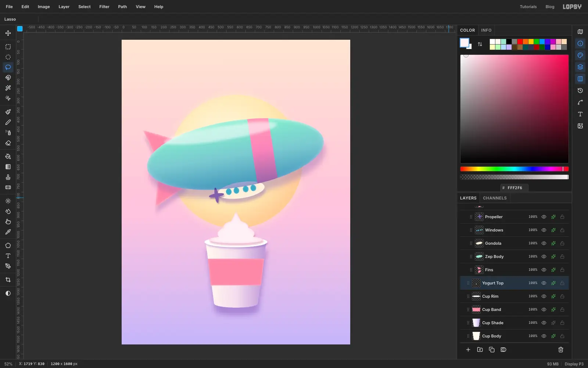
Task: Open the File menu
Action: (9, 7)
